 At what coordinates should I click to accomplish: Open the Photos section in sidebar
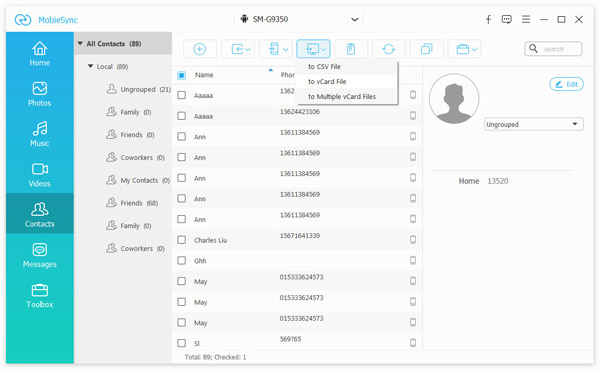pyautogui.click(x=40, y=94)
